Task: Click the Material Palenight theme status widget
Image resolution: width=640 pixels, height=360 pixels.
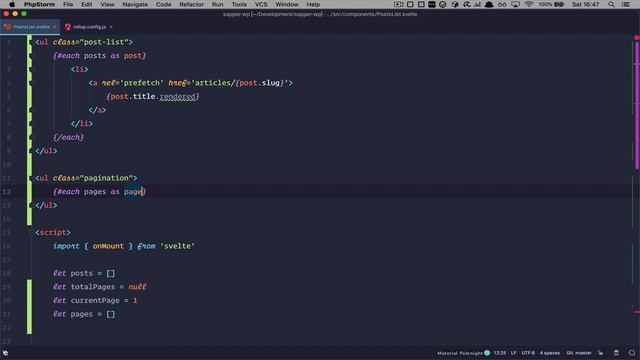Action: 460,353
